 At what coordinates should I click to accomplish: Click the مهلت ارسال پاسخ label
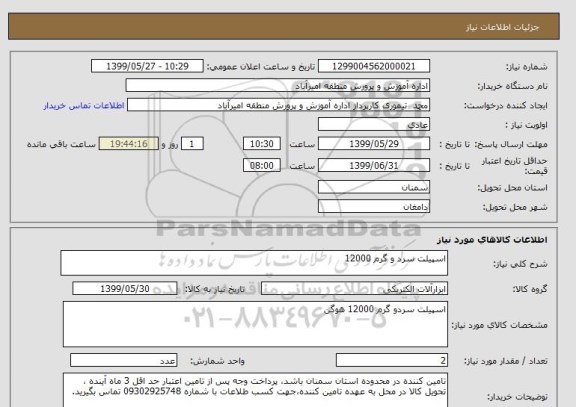point(510,144)
